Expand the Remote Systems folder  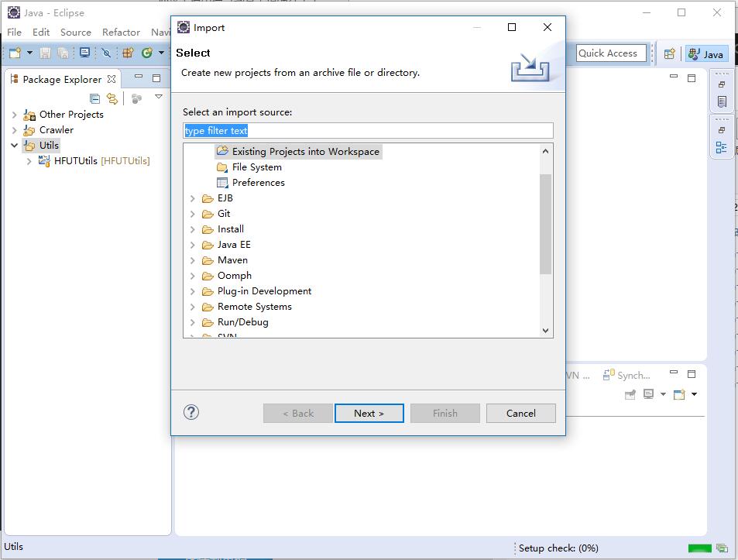[x=192, y=307]
